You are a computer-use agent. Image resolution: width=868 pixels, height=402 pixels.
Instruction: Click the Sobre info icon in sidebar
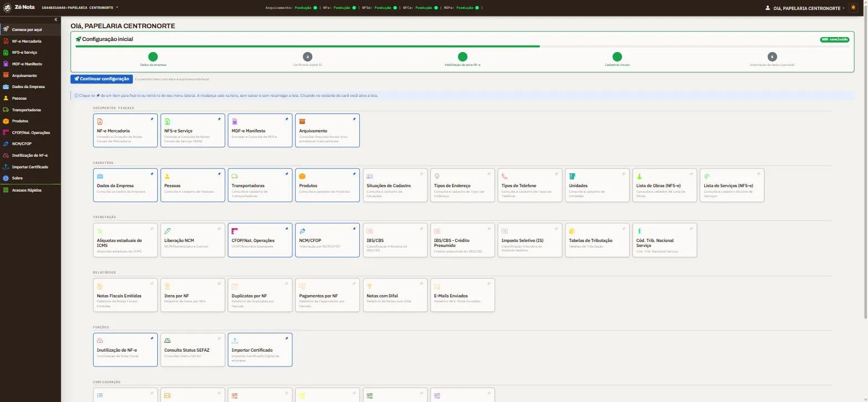pyautogui.click(x=6, y=178)
